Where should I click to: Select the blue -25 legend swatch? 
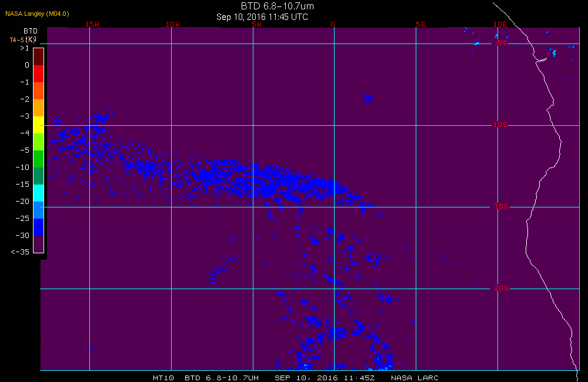pos(39,227)
